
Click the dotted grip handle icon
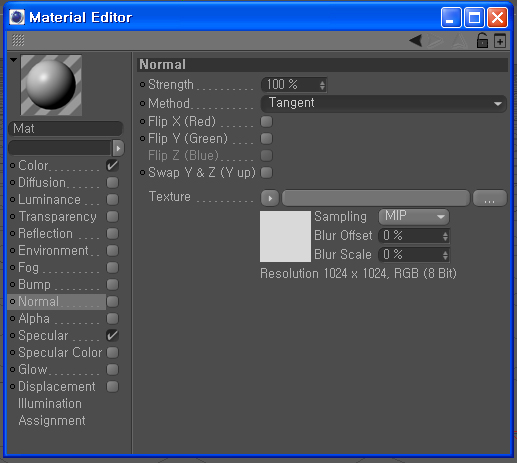tap(18, 40)
